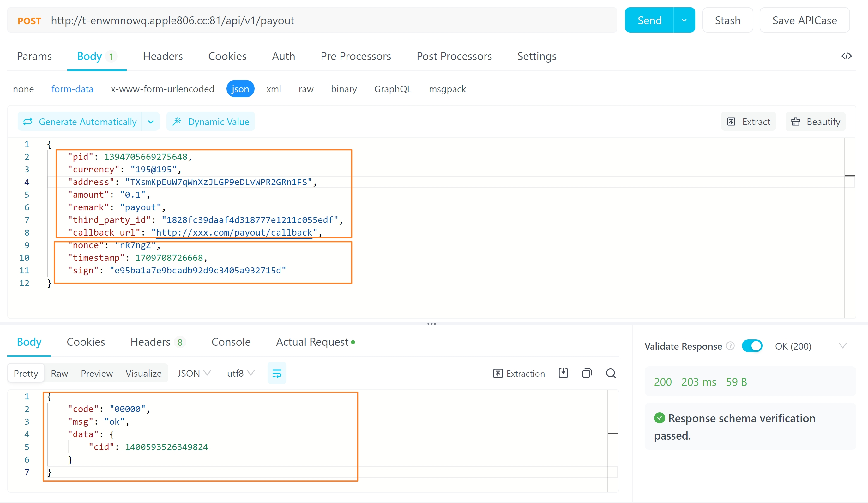
Task: Click the Validate Response help icon
Action: point(730,346)
